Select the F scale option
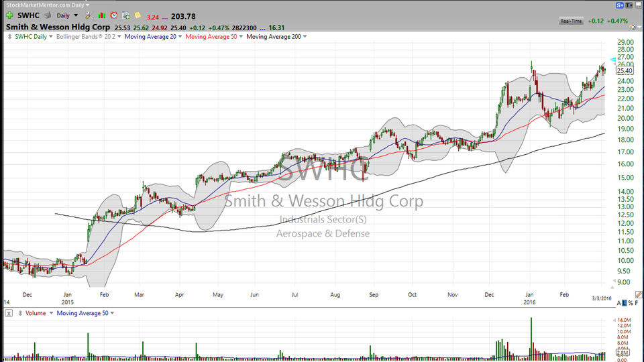Image resolution: width=644 pixels, height=362 pixels. click(637, 303)
